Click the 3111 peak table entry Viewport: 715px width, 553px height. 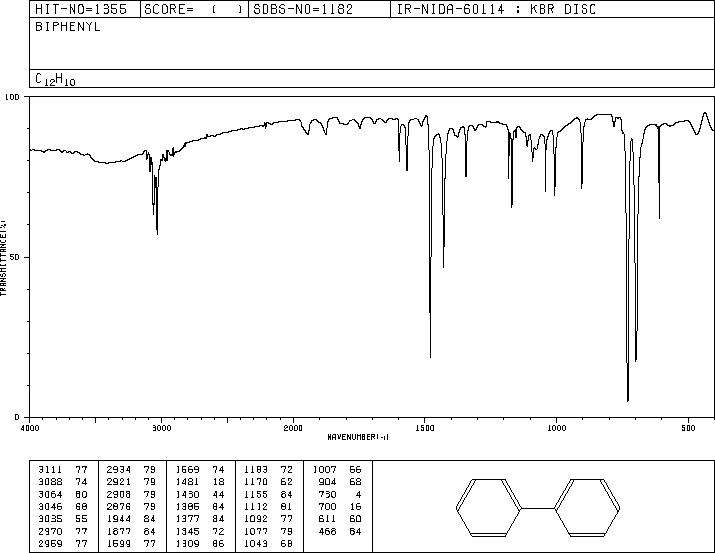(x=62, y=470)
